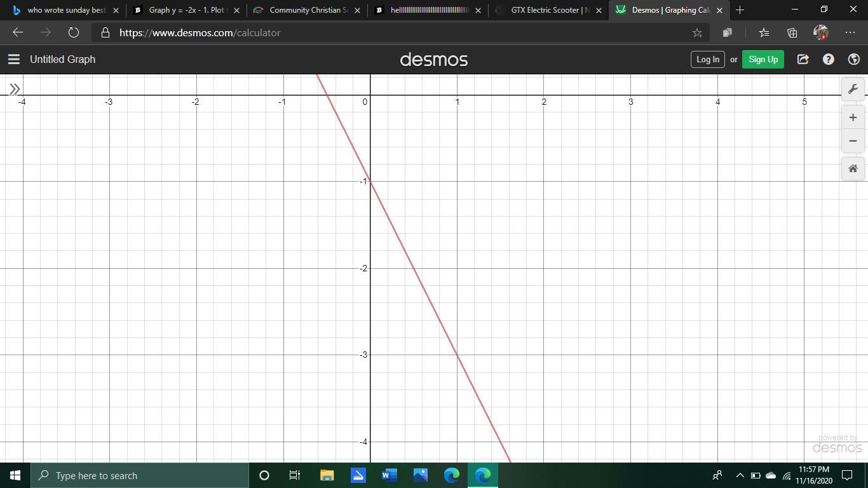Viewport: 868px width, 488px height.
Task: Close the Community Christian tab
Action: 357,10
